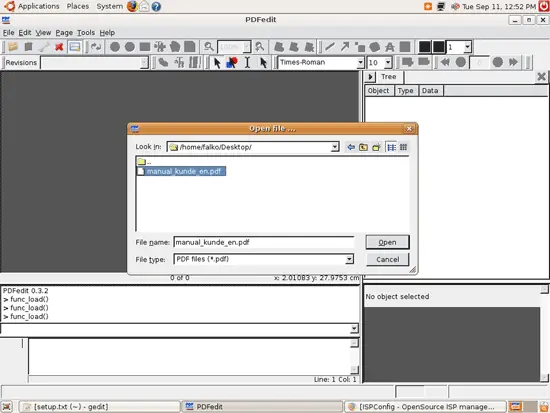This screenshot has width=550, height=413.
Task: Click the Cancel button in dialog
Action: [388, 259]
